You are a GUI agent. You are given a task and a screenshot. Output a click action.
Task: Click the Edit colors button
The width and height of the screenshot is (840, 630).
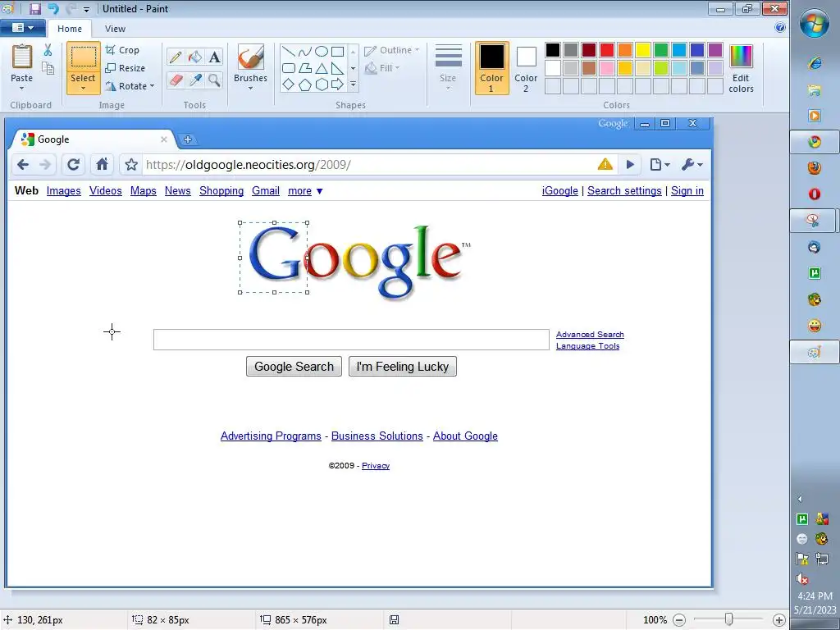coord(741,69)
